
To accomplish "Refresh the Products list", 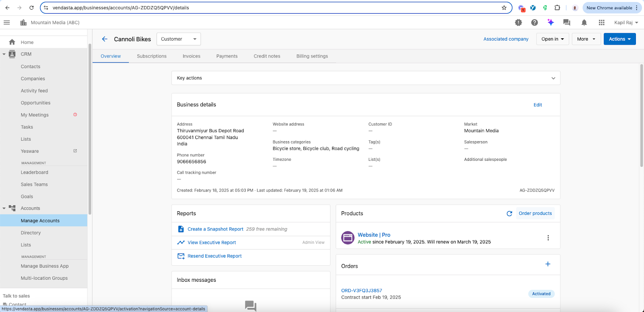I will [509, 214].
